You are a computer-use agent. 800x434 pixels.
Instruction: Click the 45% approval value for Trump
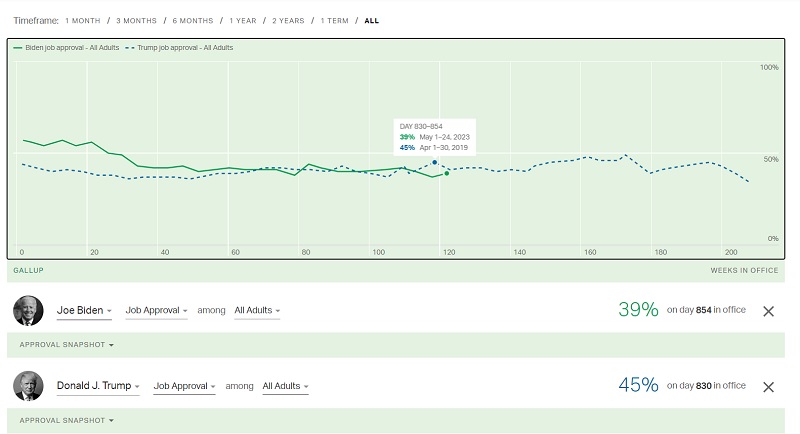(x=638, y=385)
